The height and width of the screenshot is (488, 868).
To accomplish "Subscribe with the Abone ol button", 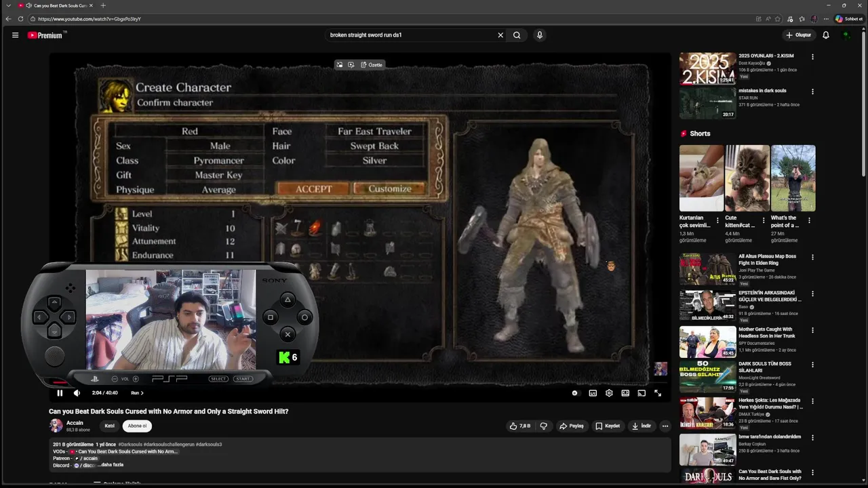I will (137, 426).
